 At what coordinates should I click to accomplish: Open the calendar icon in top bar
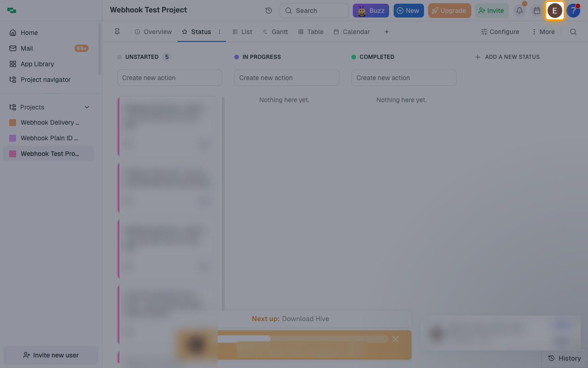coord(537,11)
